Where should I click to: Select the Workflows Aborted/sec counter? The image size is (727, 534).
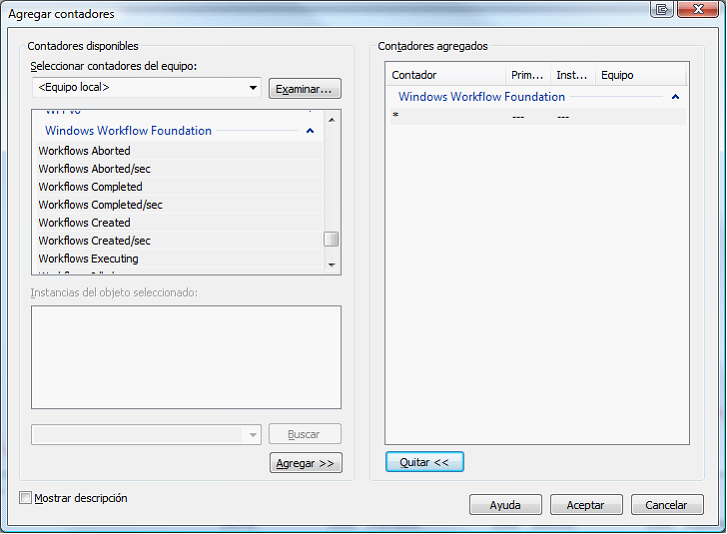(180, 169)
